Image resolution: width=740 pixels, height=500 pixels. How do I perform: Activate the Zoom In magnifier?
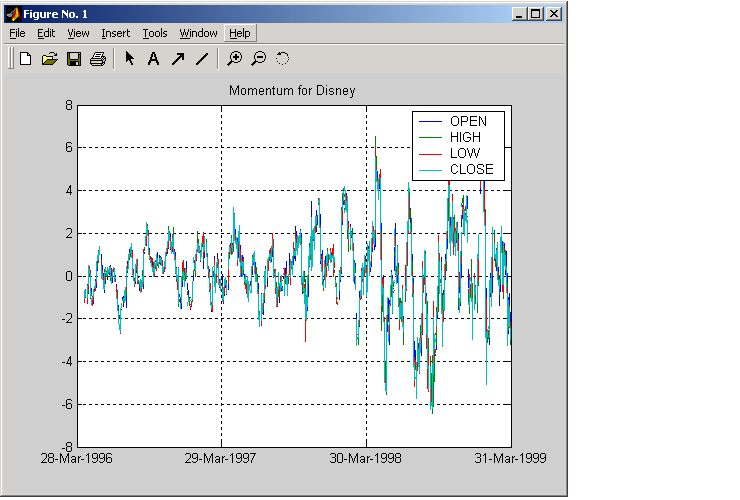234,59
